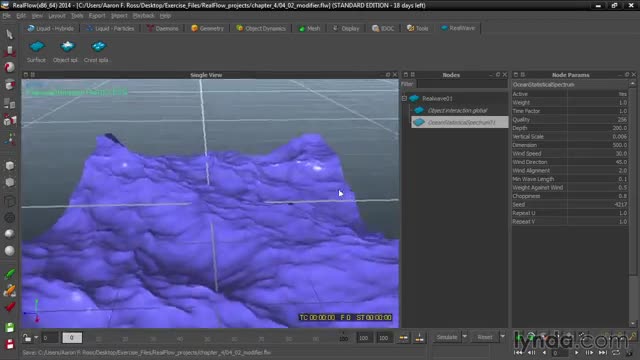Open the Simulate options dropdown arrow

[464, 337]
